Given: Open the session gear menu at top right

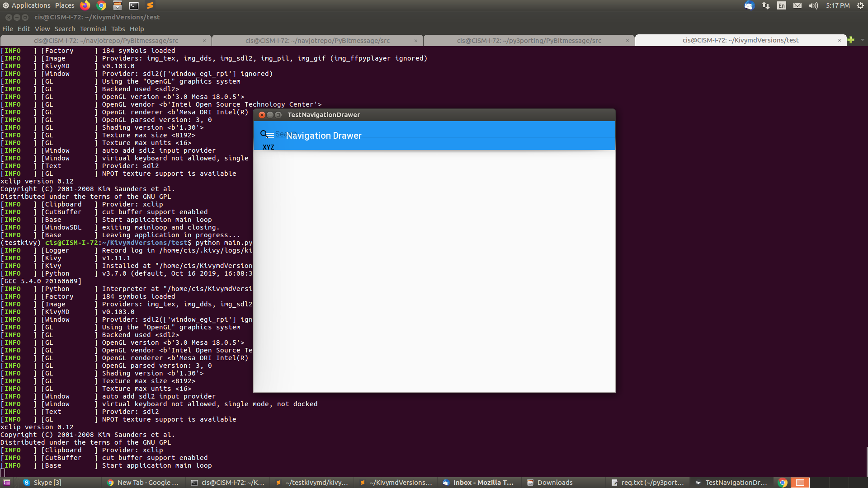Looking at the screenshot, I should click(x=860, y=5).
